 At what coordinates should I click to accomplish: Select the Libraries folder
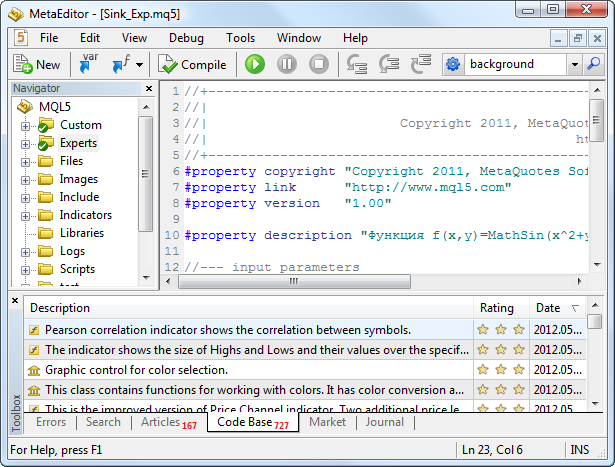coord(82,233)
